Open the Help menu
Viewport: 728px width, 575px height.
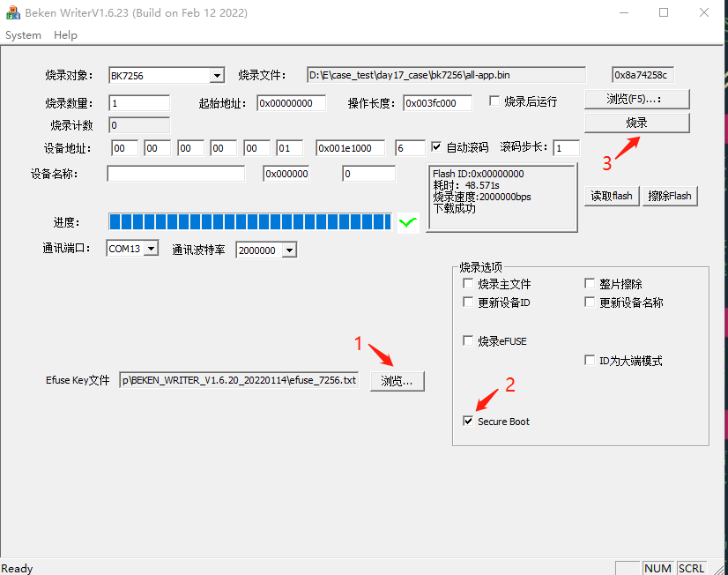[65, 35]
